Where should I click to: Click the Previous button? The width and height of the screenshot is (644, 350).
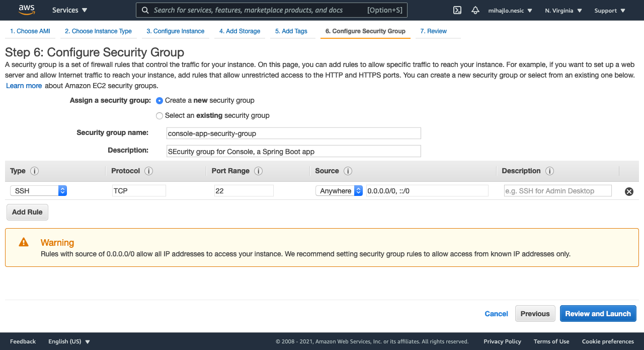coord(535,314)
